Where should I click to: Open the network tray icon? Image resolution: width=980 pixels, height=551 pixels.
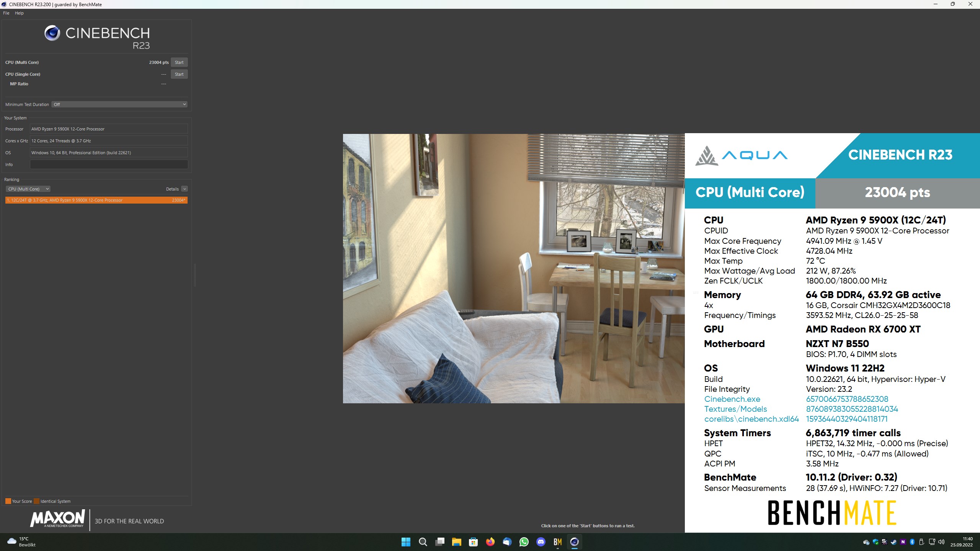(932, 542)
